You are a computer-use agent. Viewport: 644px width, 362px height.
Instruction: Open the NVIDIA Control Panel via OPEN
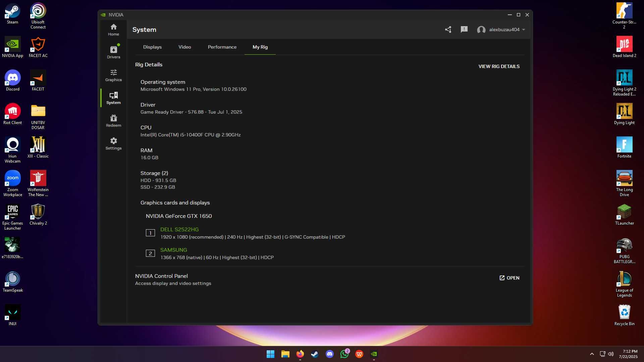[x=509, y=278]
